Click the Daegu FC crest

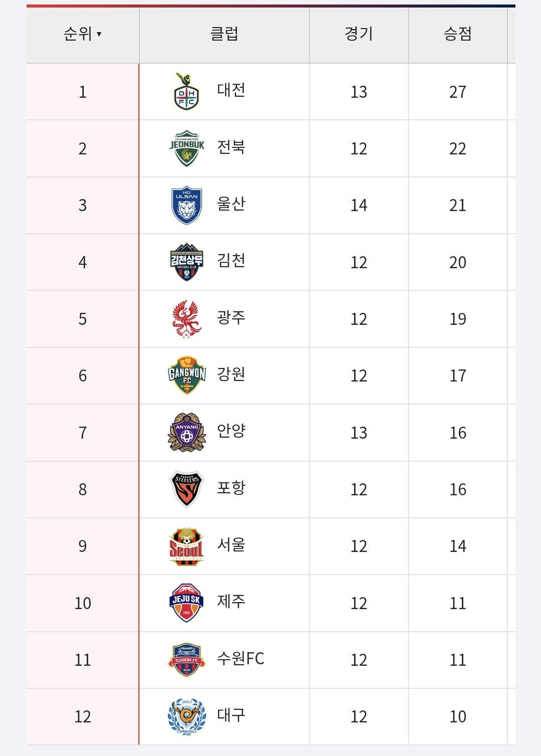coord(187,717)
